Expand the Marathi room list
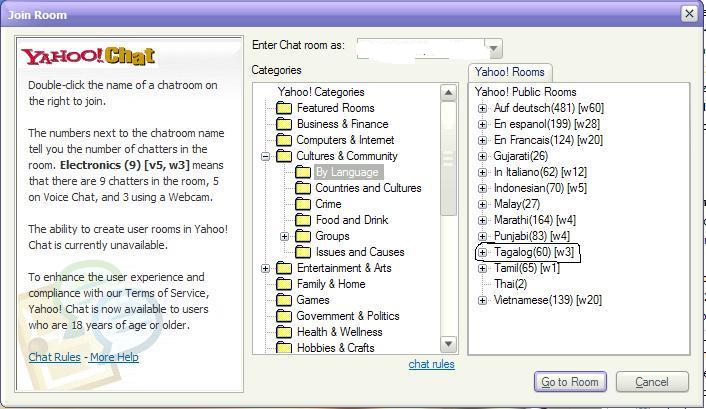Image resolution: width=706 pixels, height=409 pixels. (x=482, y=220)
